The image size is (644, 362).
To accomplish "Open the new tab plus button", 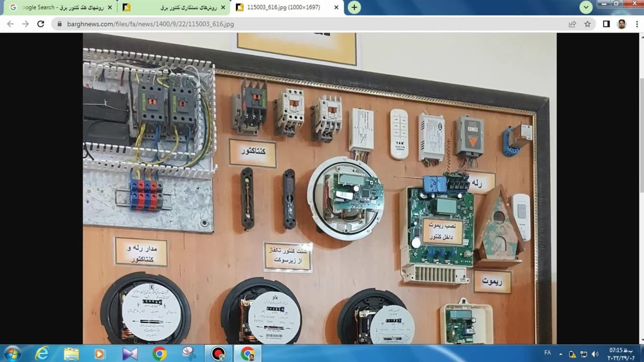I will coord(354,8).
